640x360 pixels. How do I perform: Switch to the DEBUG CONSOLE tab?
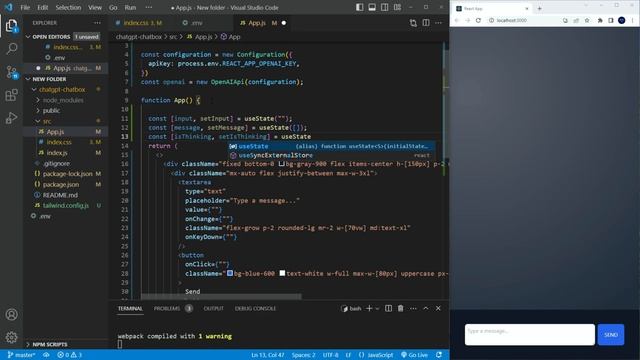(x=256, y=309)
